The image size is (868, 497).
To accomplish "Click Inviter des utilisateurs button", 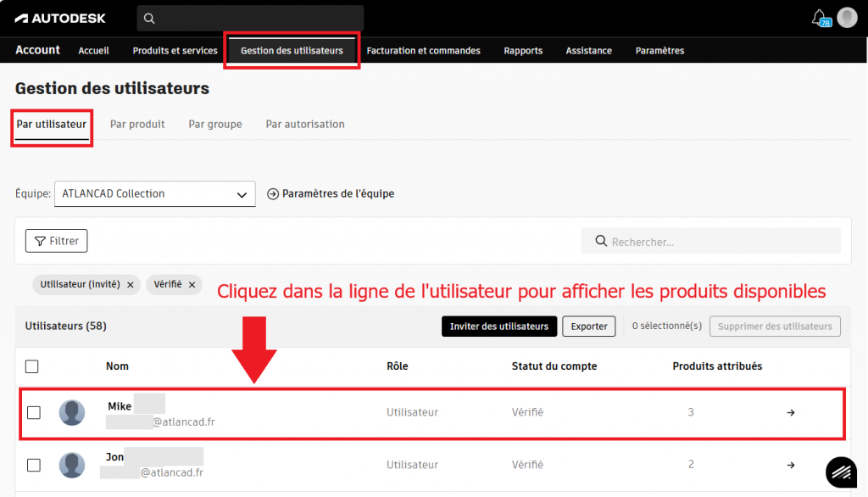I will 498,327.
